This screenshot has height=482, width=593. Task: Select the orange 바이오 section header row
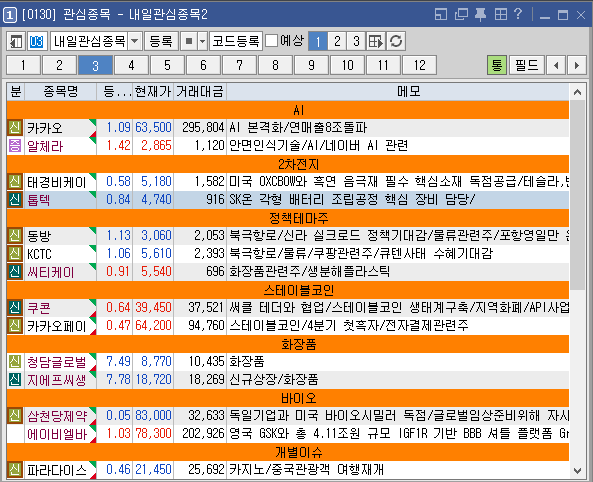click(x=288, y=398)
